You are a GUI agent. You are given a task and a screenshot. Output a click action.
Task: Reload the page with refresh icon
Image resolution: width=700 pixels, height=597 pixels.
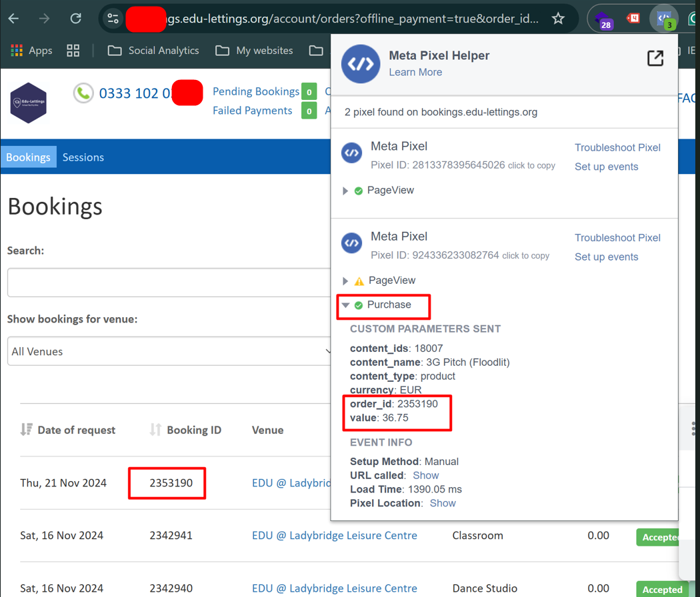pos(75,19)
